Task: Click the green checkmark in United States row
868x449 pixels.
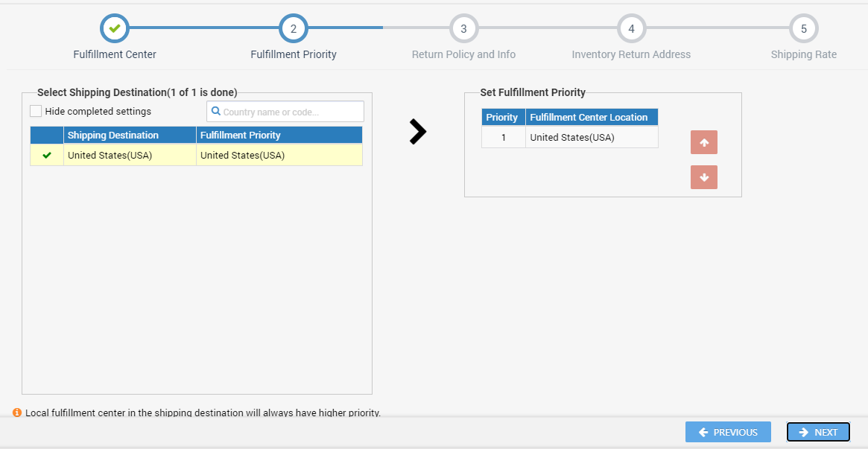Action: 47,156
